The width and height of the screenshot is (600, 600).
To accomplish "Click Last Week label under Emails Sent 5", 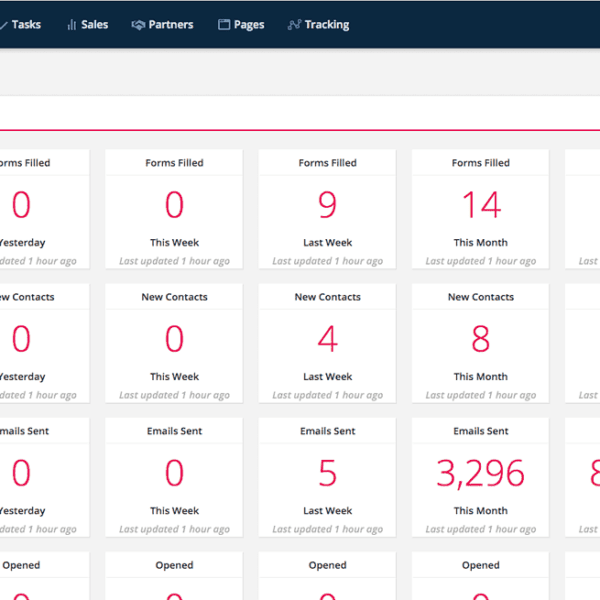I will pyautogui.click(x=328, y=511).
